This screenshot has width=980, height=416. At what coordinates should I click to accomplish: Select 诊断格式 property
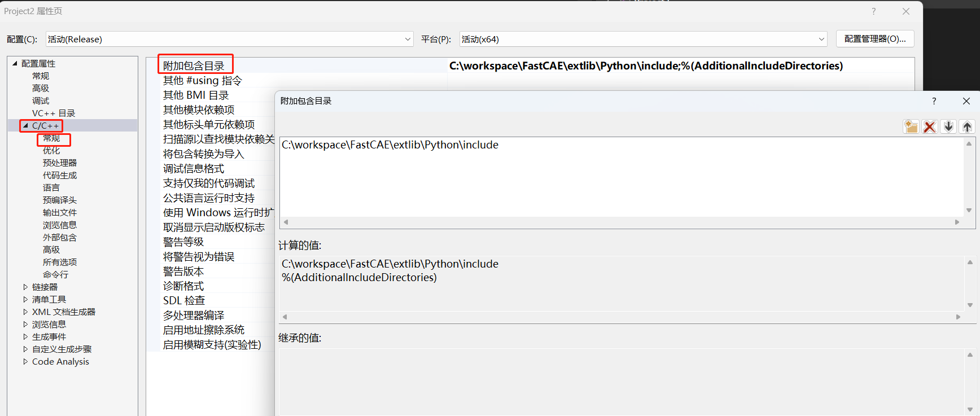point(183,286)
